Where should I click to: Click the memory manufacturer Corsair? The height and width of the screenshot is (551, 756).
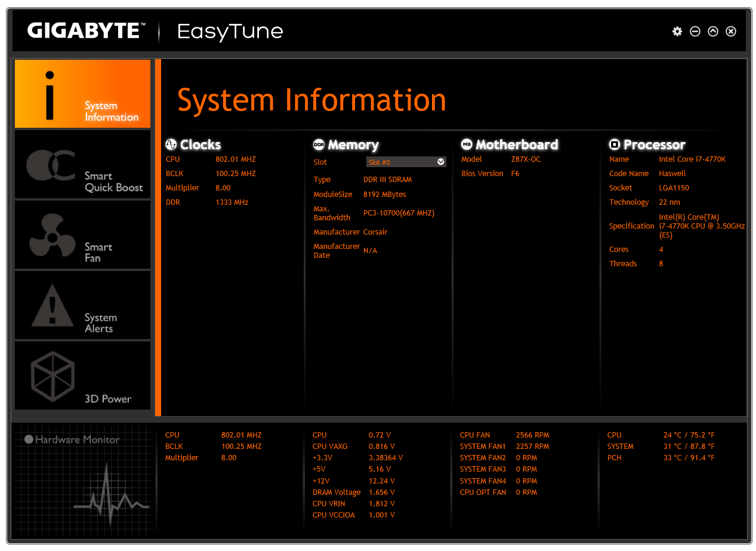pyautogui.click(x=376, y=232)
